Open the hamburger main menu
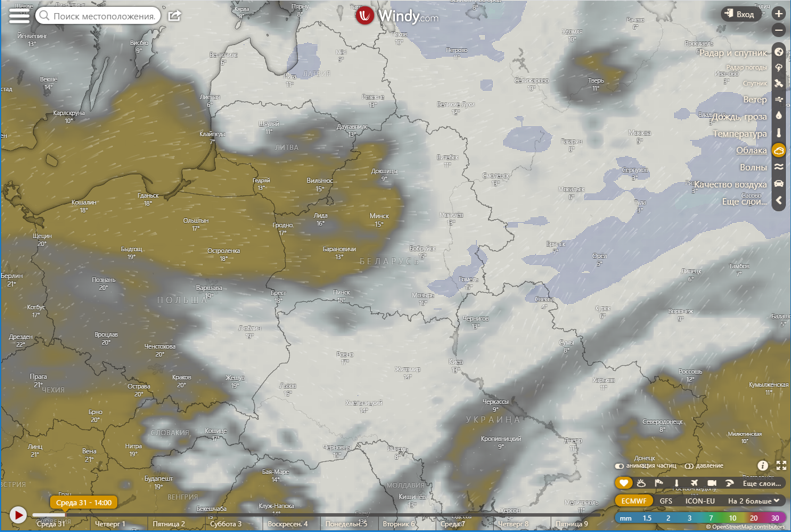791x532 pixels. coord(19,15)
